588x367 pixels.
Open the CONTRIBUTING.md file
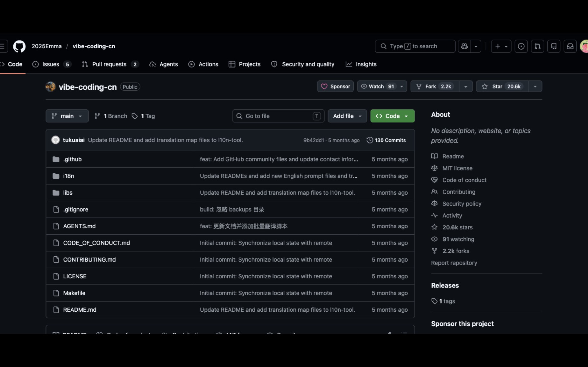[89, 260]
